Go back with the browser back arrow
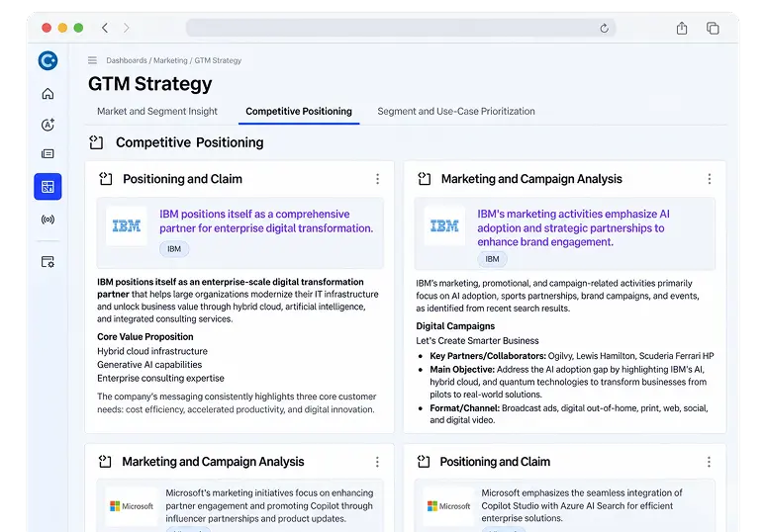 tap(105, 28)
